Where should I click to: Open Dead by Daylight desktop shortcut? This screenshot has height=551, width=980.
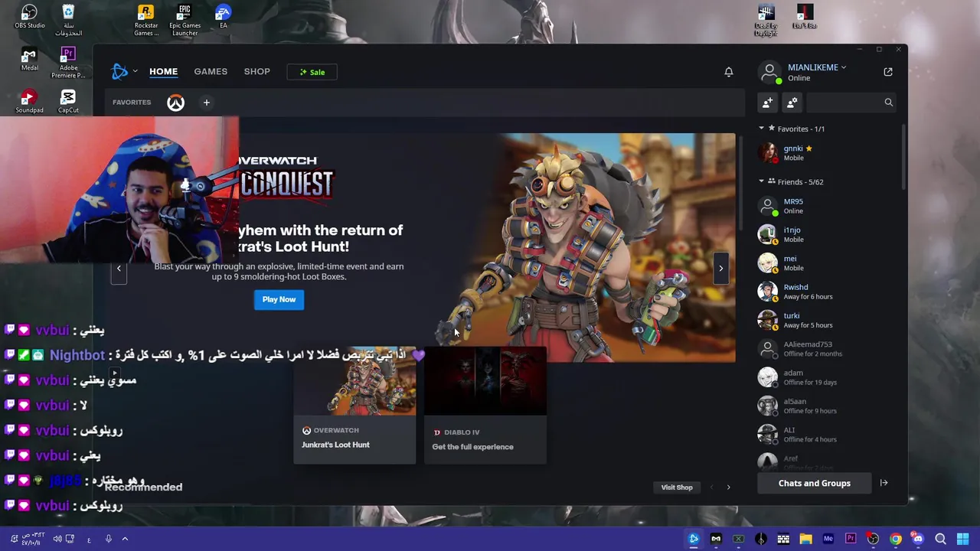(766, 21)
